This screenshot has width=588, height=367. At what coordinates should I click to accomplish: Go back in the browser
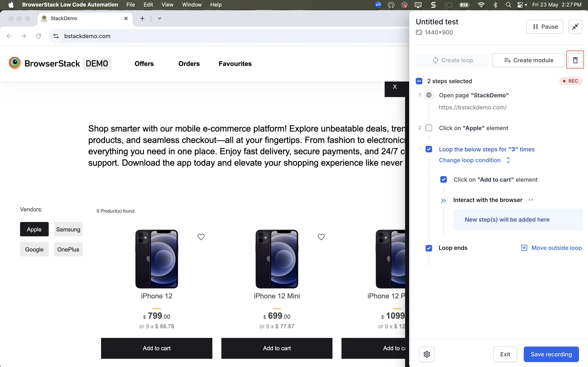point(9,36)
